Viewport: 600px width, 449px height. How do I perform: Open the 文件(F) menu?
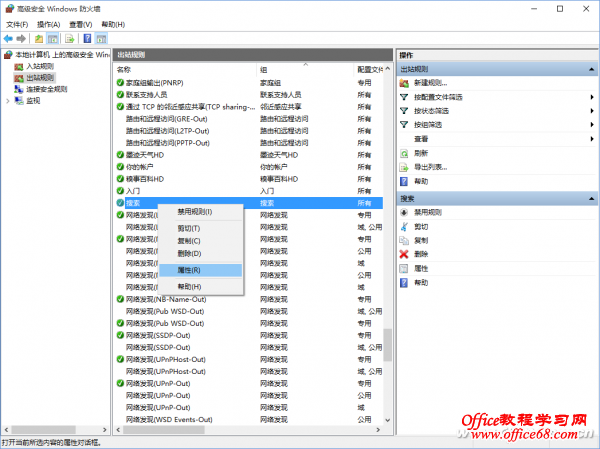click(x=17, y=24)
